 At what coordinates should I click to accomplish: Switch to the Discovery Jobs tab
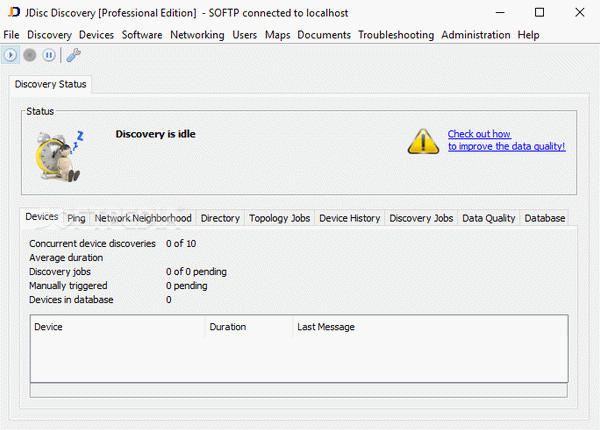pyautogui.click(x=421, y=218)
